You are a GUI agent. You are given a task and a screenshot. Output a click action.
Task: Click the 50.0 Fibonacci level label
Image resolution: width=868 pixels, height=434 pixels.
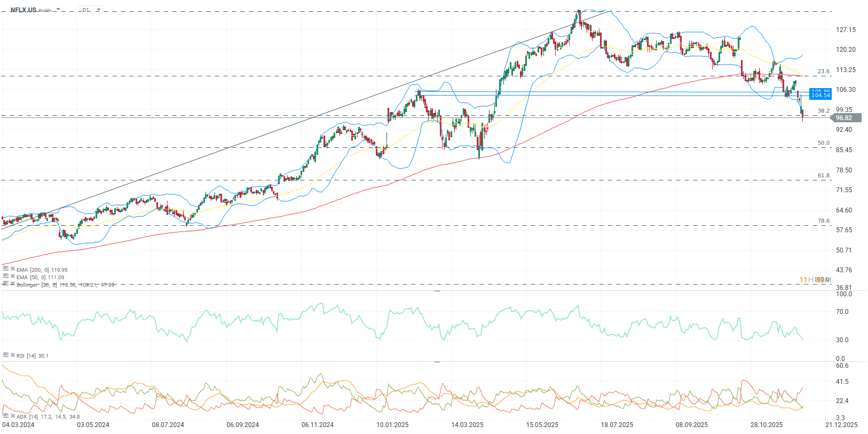[824, 143]
